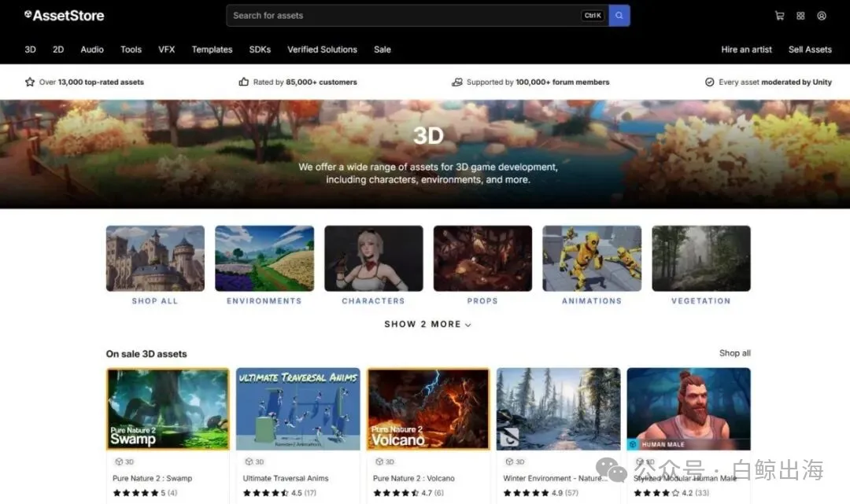Open the apps grid icon in header
Viewport: 850px width, 504px height.
[800, 16]
